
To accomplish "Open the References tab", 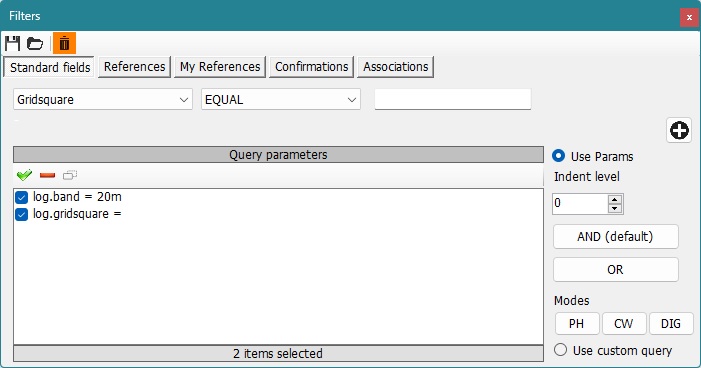I will tap(135, 67).
